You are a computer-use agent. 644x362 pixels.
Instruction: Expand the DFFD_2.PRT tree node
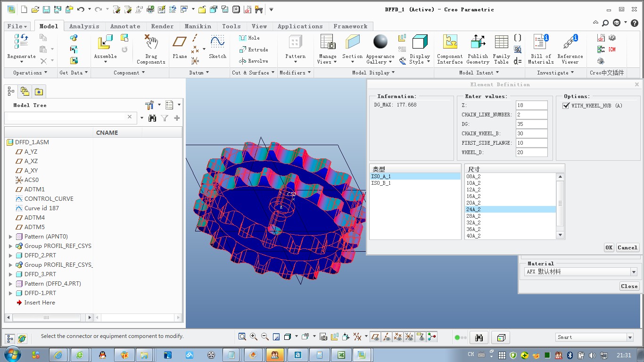click(11, 255)
